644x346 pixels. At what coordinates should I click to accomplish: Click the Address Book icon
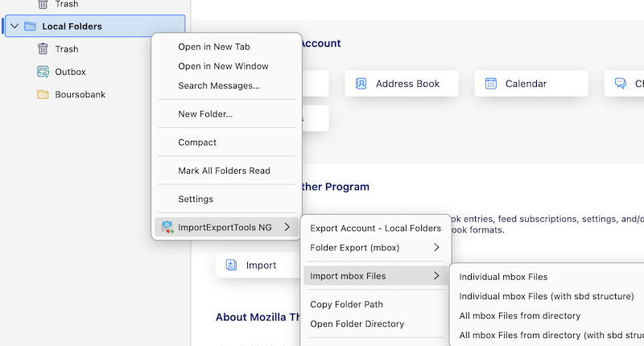361,84
